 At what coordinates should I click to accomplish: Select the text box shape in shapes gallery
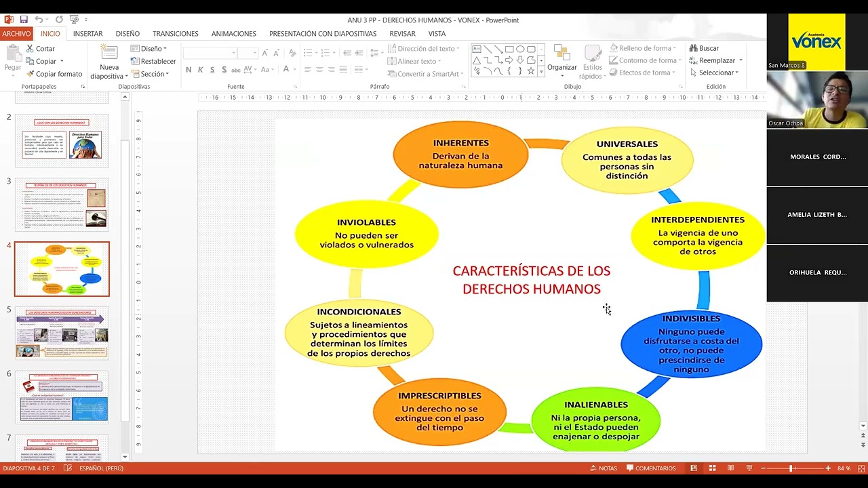pos(477,49)
